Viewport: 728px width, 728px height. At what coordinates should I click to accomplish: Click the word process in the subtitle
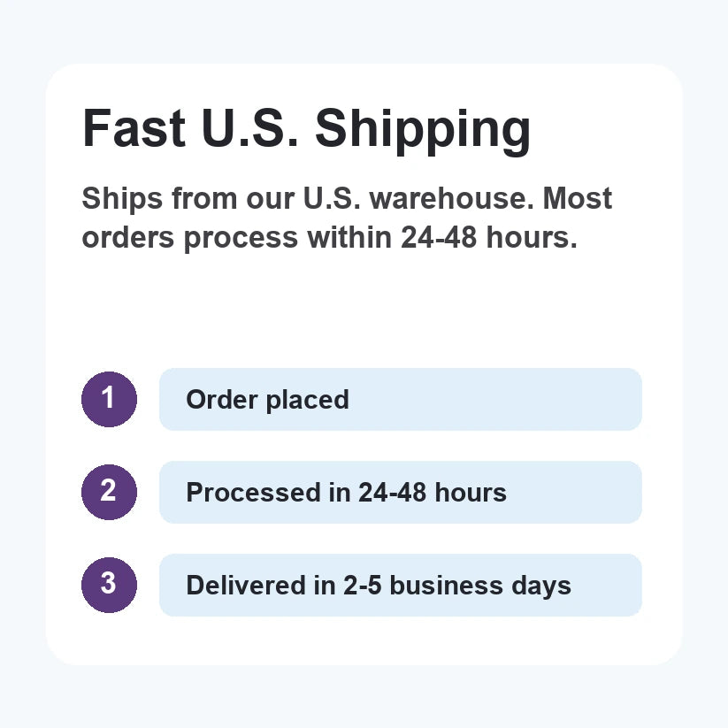tap(241, 238)
